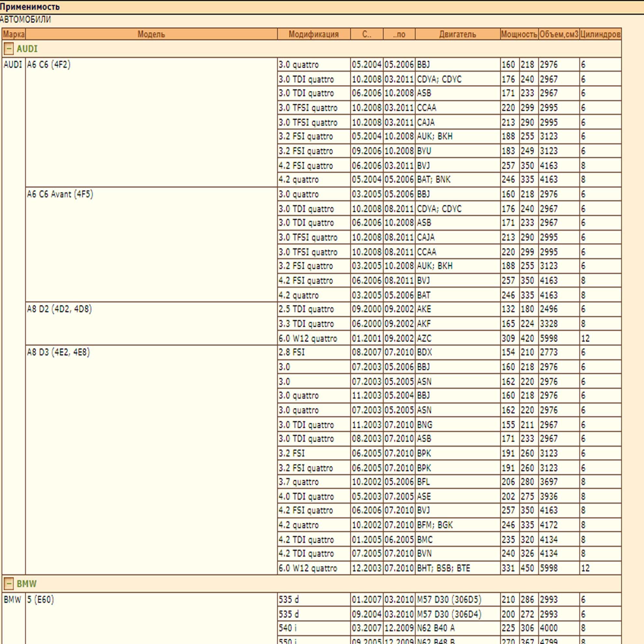Click the Мощность column header
This screenshot has height=644, width=644.
coord(519,34)
